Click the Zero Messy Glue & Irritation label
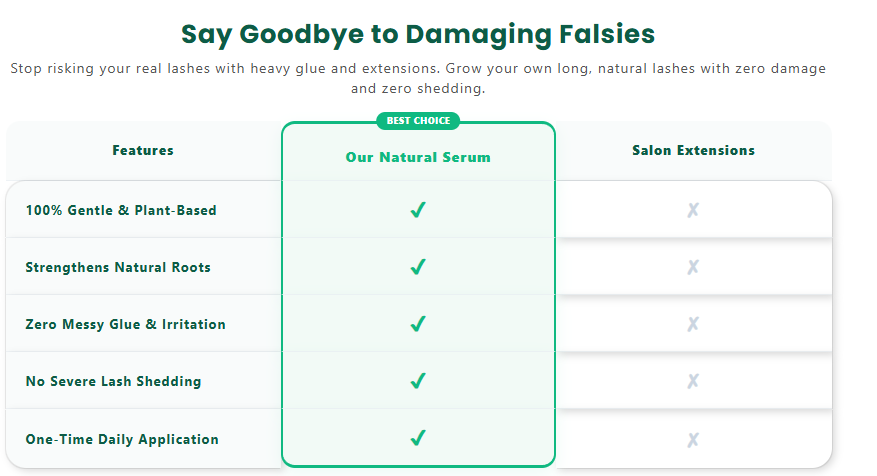The image size is (877, 476). click(125, 324)
